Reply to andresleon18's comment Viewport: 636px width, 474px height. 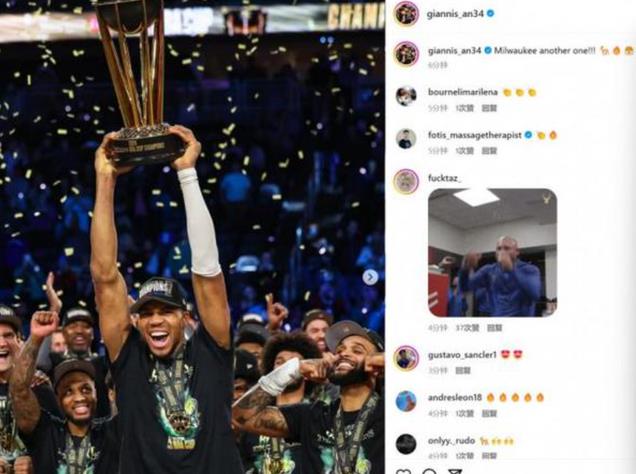point(489,414)
